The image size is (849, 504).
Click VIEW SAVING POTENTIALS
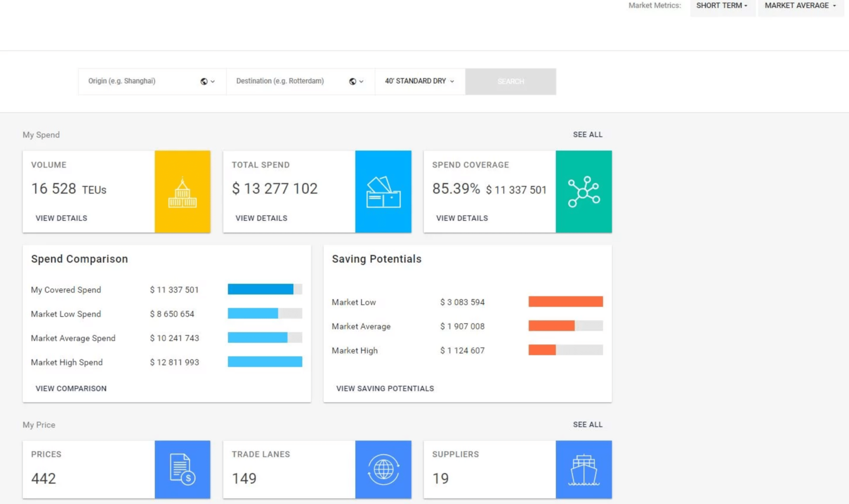[385, 388]
